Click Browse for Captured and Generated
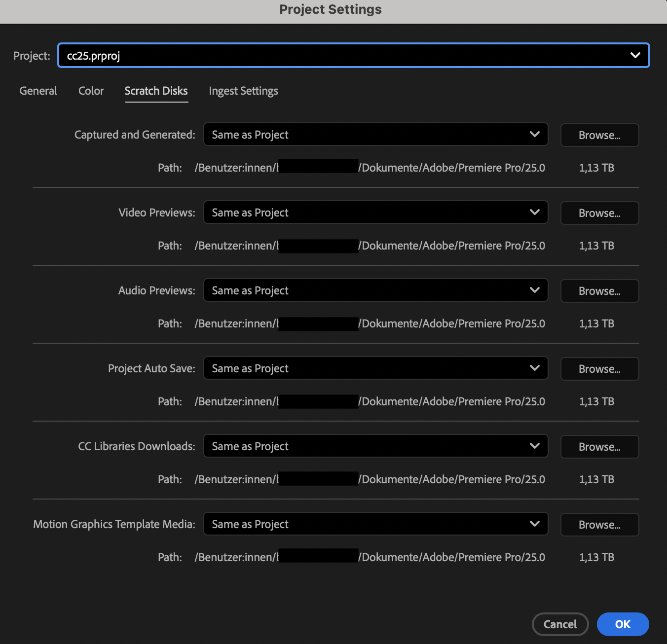 coord(599,135)
